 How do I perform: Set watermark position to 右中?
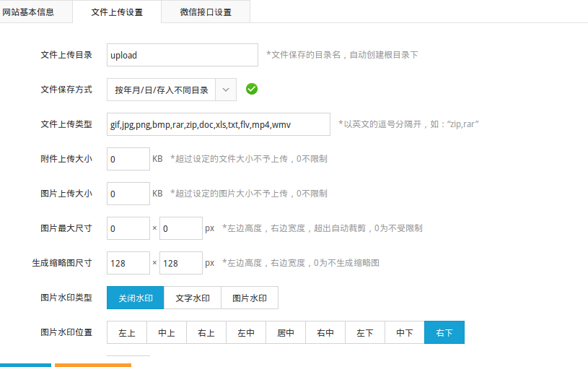pyautogui.click(x=325, y=332)
